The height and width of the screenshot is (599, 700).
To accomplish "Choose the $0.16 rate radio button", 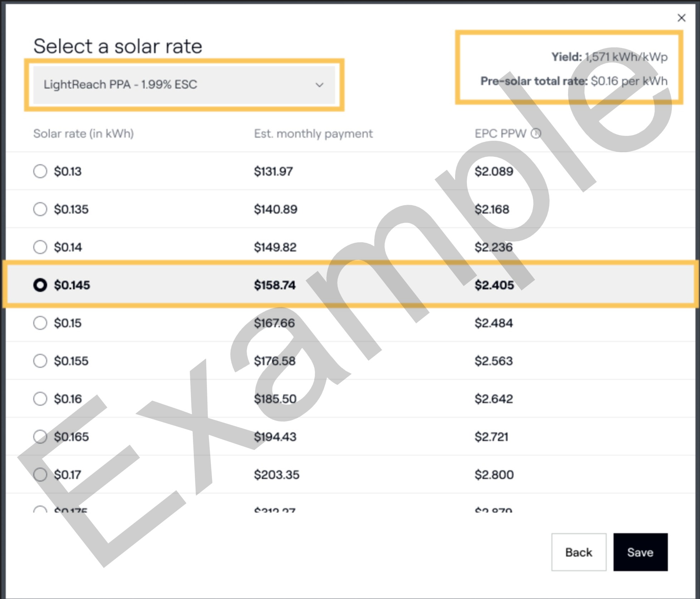I will 40,398.
